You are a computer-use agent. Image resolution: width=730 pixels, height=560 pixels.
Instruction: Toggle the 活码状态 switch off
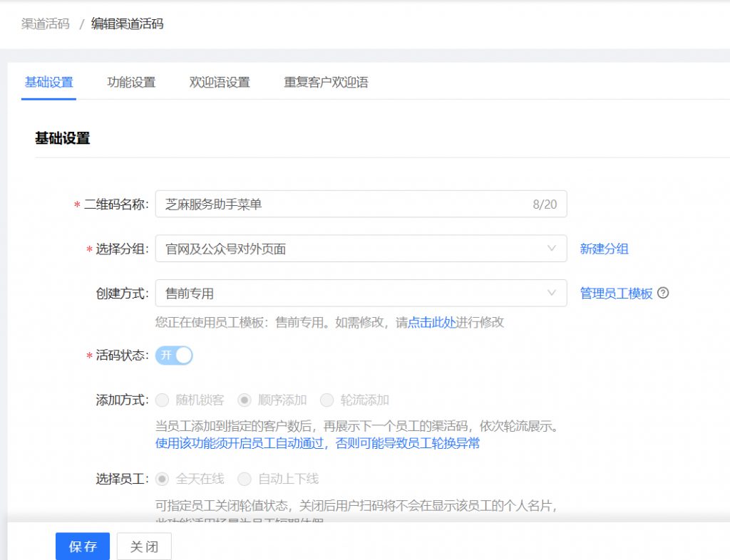(173, 355)
